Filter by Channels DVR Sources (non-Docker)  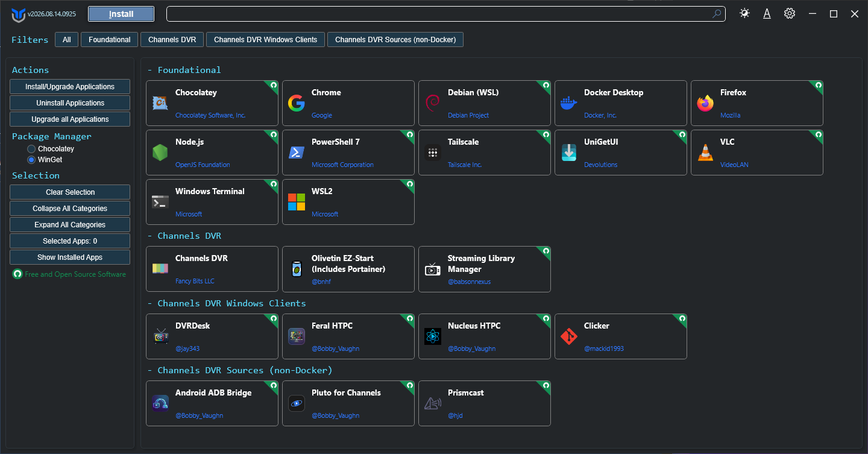tap(395, 40)
